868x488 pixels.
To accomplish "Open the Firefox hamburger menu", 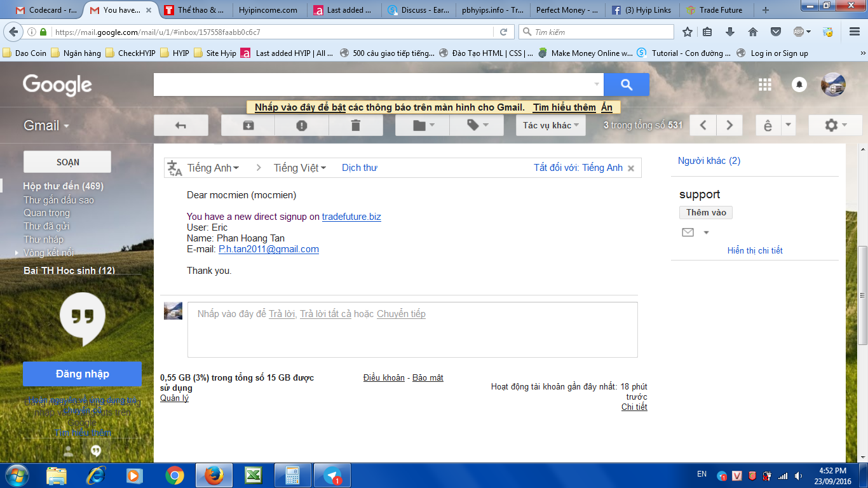I will (855, 32).
